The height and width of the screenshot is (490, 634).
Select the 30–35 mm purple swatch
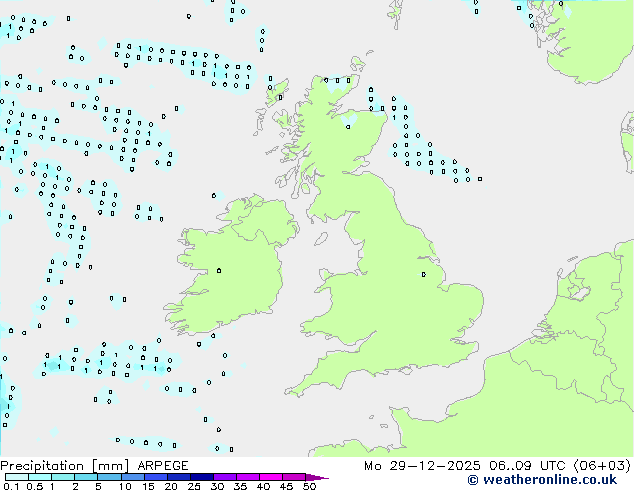(x=225, y=477)
